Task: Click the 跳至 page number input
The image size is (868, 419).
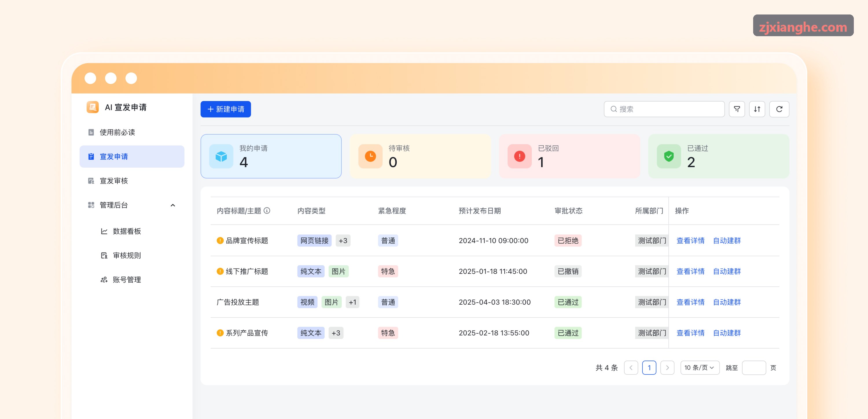Action: [754, 368]
